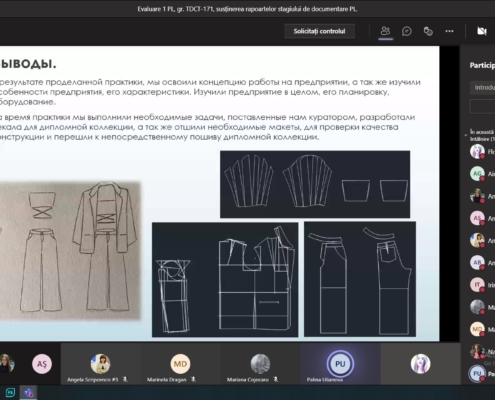Click the AŞ avatar tile in bottom strip
The image size is (495, 400).
coord(42,364)
